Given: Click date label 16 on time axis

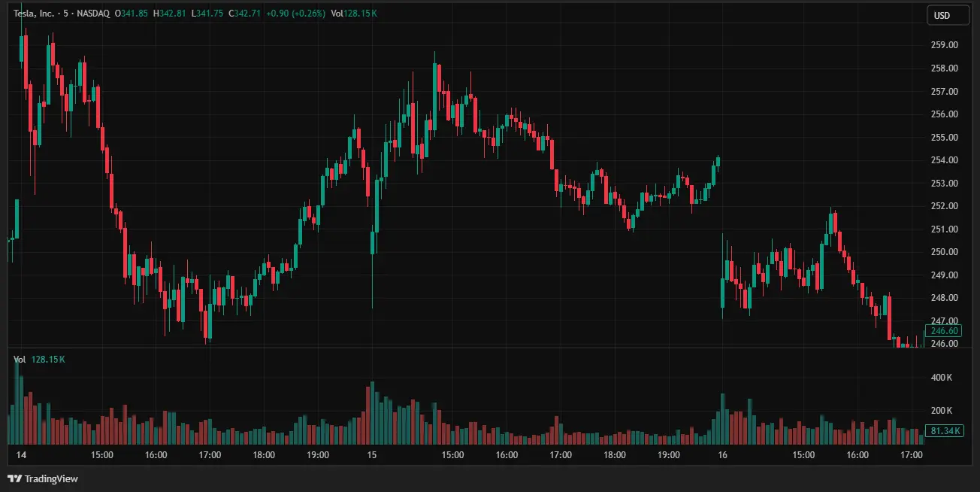Looking at the screenshot, I should pyautogui.click(x=722, y=455).
